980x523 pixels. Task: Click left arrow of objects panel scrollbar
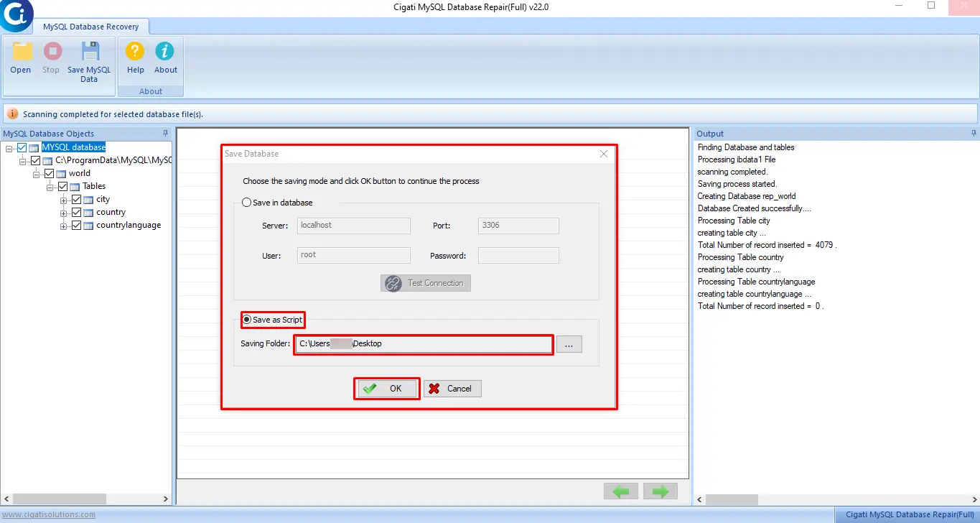click(x=6, y=499)
